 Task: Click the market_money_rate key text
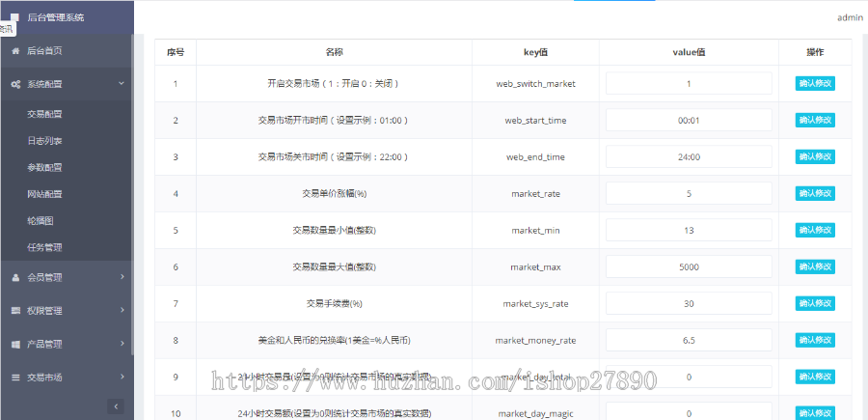535,340
